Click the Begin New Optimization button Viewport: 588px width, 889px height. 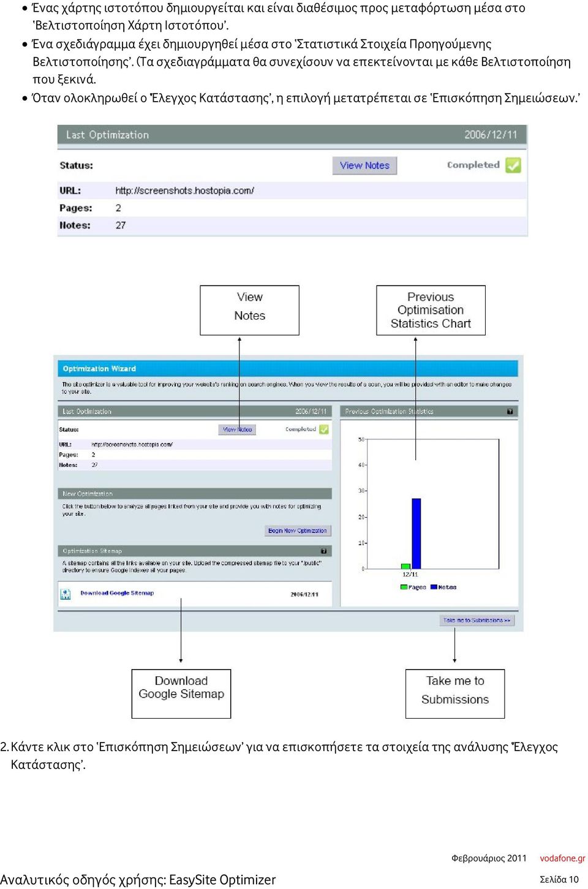(298, 531)
